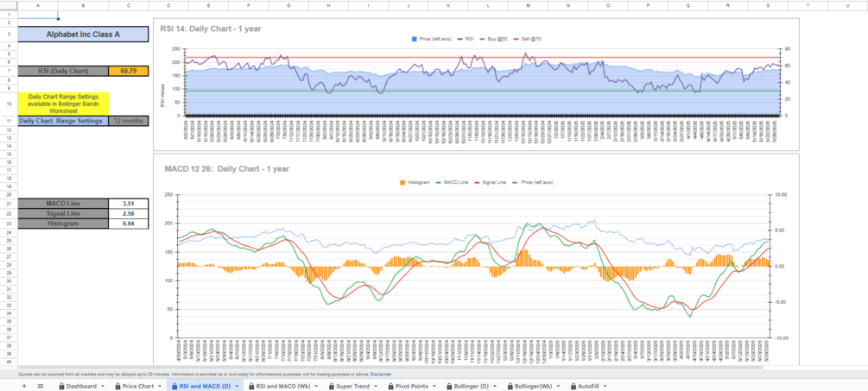Select the 2.56 value cell
This screenshot has height=391, width=868.
tap(129, 213)
